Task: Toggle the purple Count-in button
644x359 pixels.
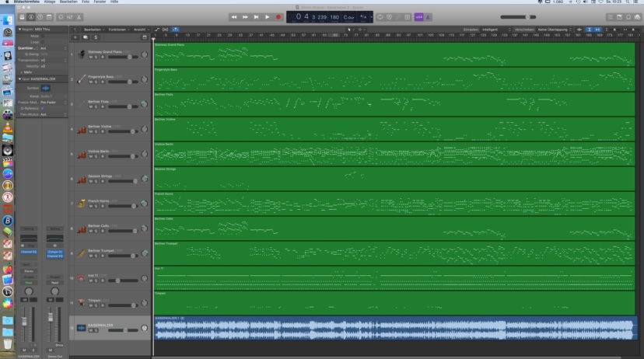Action: [418, 17]
